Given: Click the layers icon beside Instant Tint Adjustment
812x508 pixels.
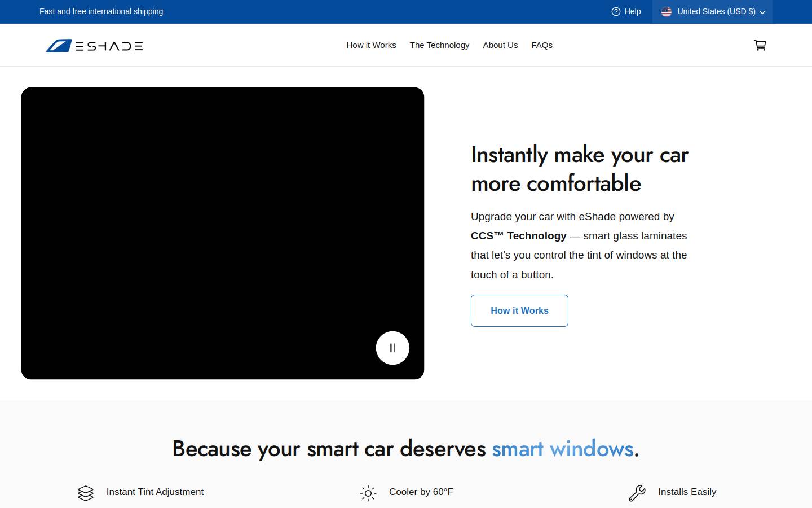Looking at the screenshot, I should click(86, 493).
